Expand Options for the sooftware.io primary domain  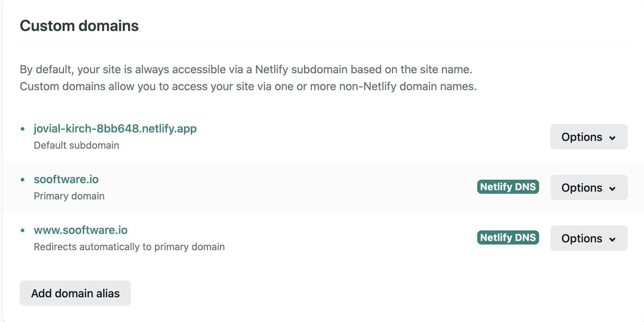[589, 187]
